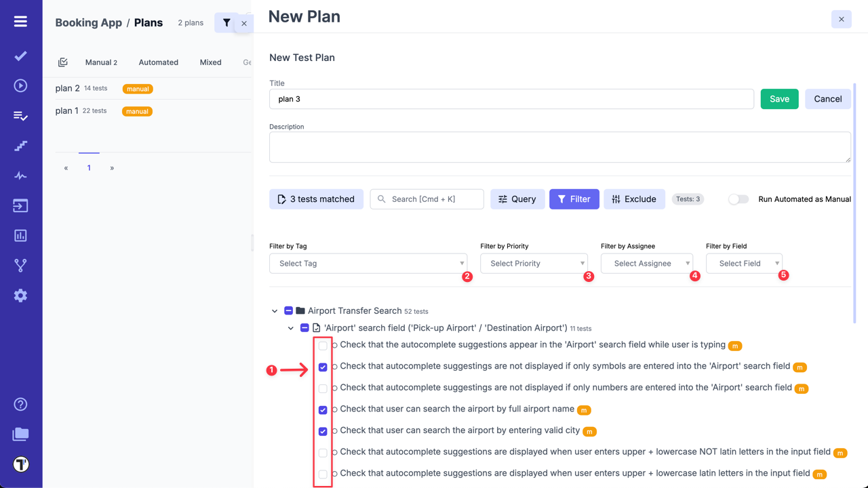Open the Runs play icon in sidebar
Screen dimensions: 868x488
20,85
